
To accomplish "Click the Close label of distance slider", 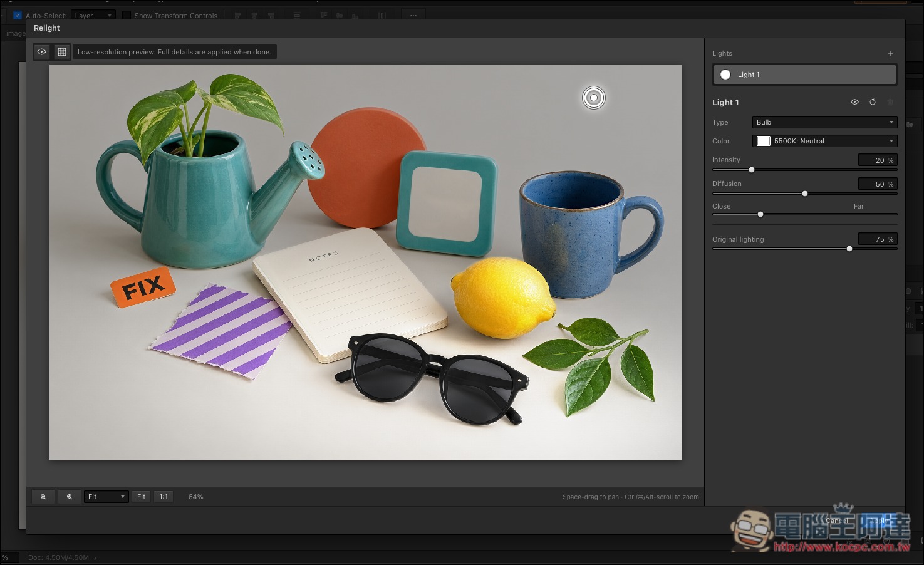I will tap(722, 206).
